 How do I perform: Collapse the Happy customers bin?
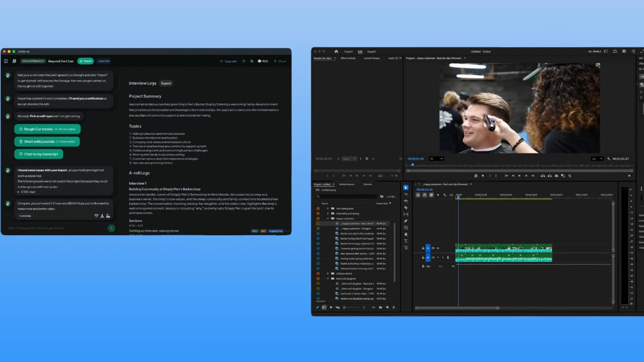click(328, 219)
